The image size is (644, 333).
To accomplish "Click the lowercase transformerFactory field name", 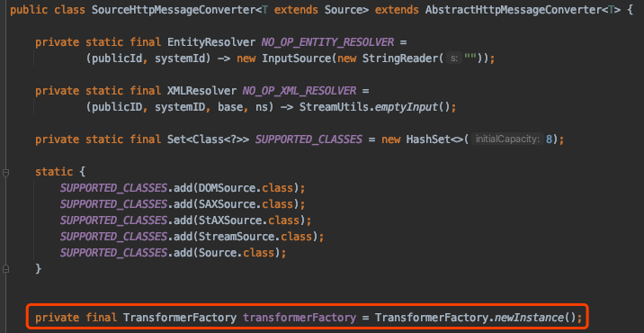I will coord(299,318).
